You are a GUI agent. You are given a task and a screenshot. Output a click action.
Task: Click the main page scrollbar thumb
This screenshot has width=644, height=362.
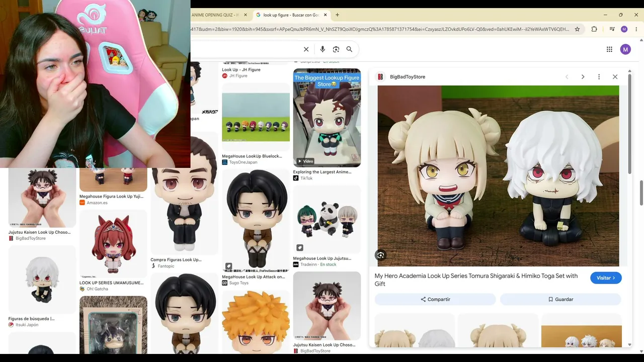pos(641,193)
